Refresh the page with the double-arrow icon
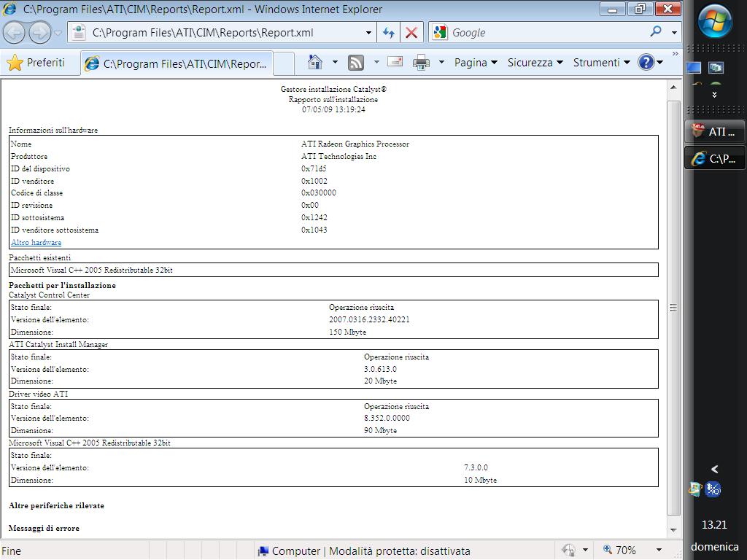 click(x=389, y=33)
